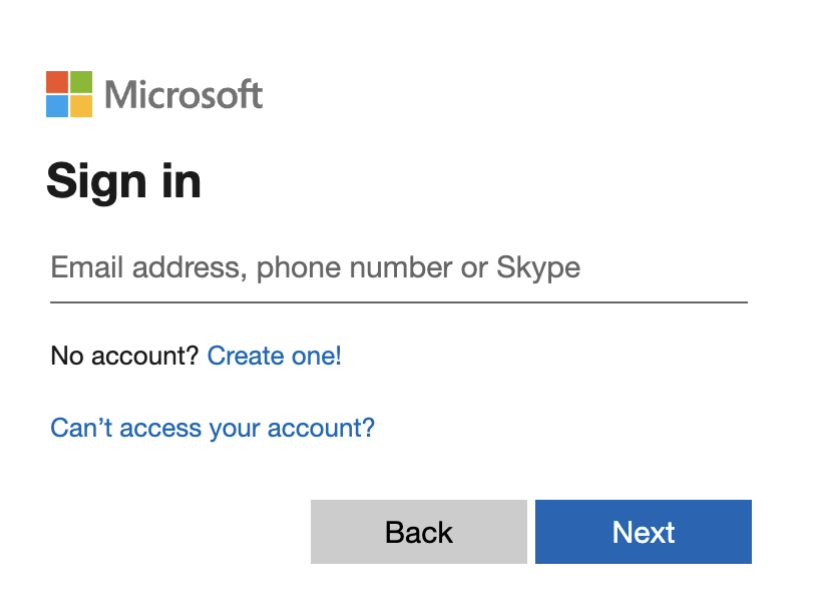Select the red square in the Microsoft logo
This screenshot has width=822, height=612.
click(x=57, y=81)
